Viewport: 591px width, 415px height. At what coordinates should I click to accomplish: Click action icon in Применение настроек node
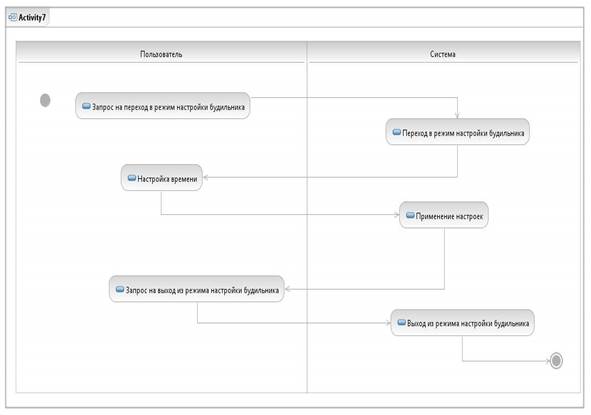410,215
